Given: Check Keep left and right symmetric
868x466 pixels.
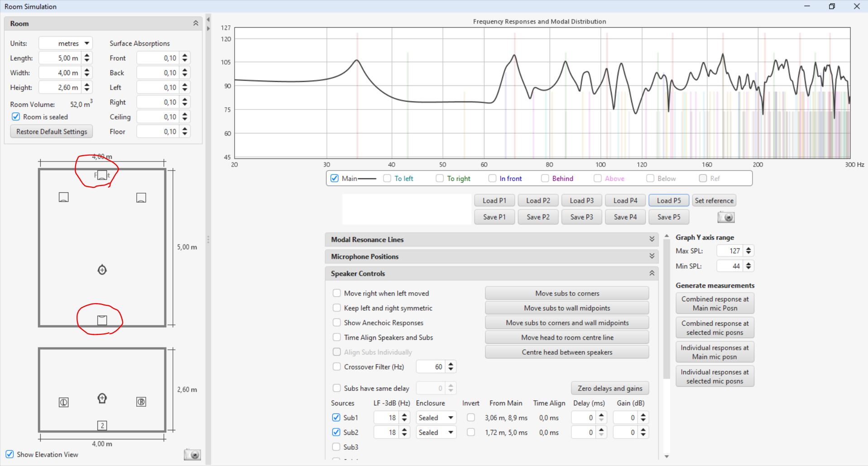Looking at the screenshot, I should pyautogui.click(x=337, y=308).
